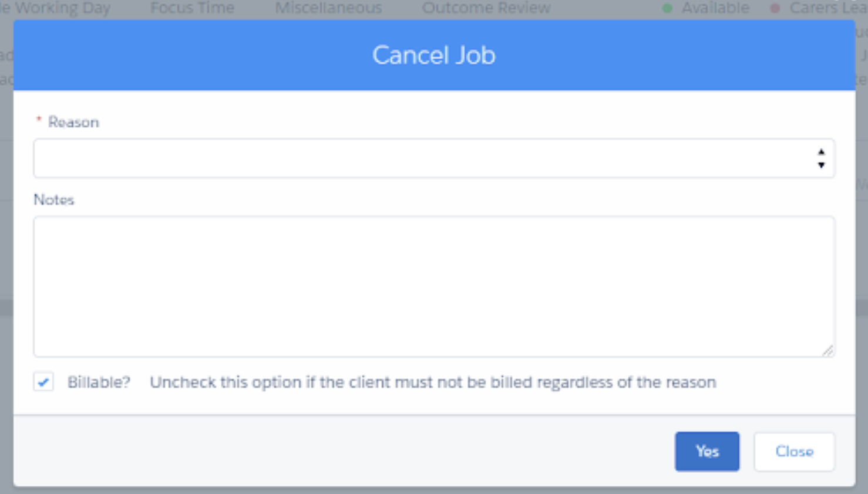This screenshot has height=494, width=868.
Task: Click the Uncheck this option help text
Action: point(433,382)
